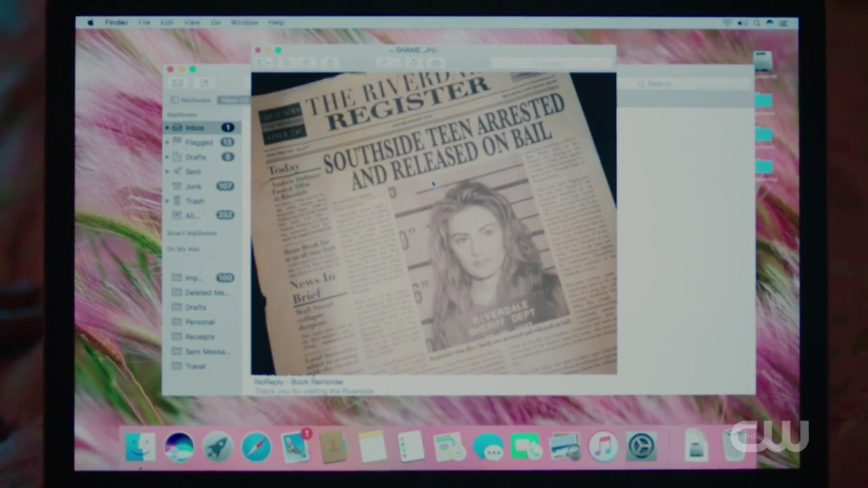Select the Imp... folder with 100 badge

[x=203, y=278]
